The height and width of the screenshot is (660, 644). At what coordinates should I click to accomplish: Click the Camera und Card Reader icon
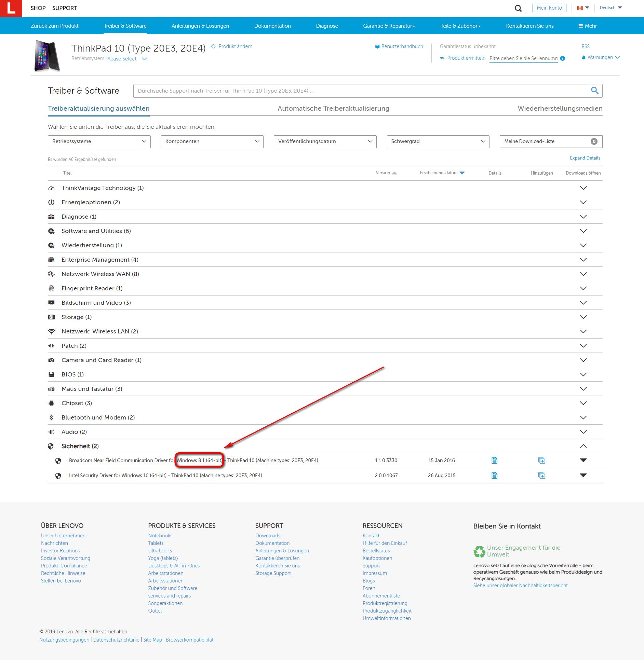tap(51, 360)
